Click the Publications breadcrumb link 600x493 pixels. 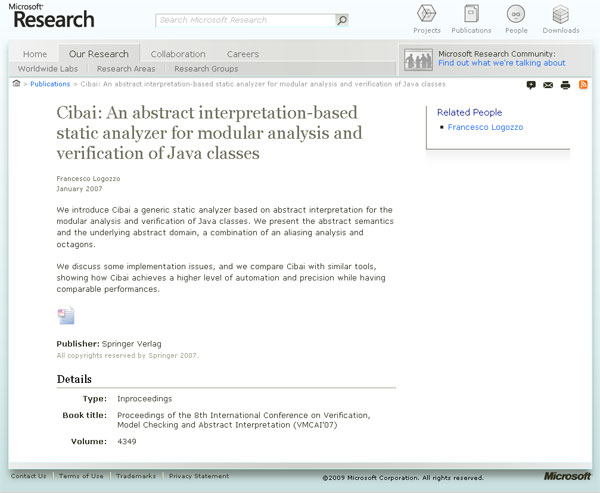50,84
